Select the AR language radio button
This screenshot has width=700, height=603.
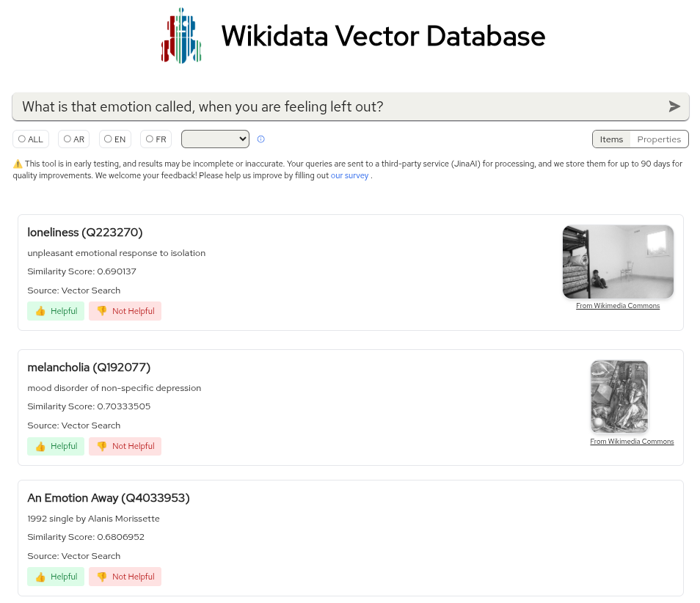click(x=67, y=139)
